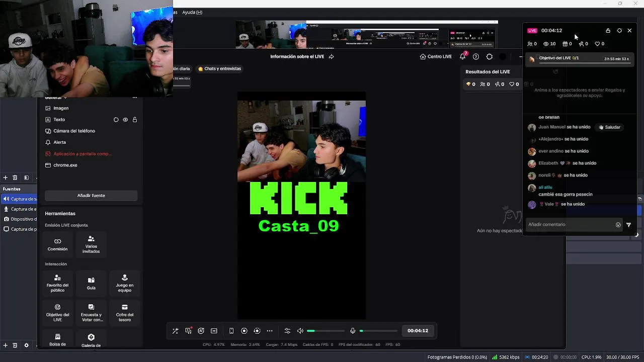This screenshot has width=644, height=362.
Task: Click Fotogramas Perdidos status text
Action: coord(457,357)
